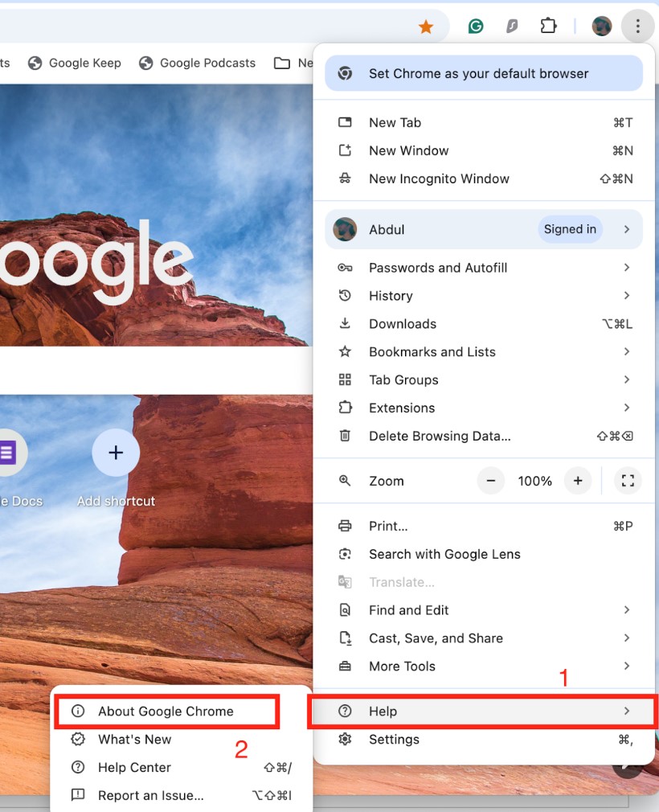This screenshot has width=659, height=812.
Task: Choose Delete Browsing Data menu item
Action: point(440,437)
